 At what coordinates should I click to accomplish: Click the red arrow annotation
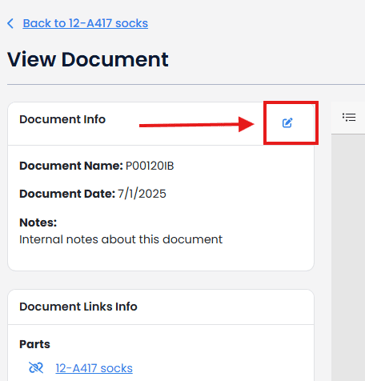click(197, 124)
